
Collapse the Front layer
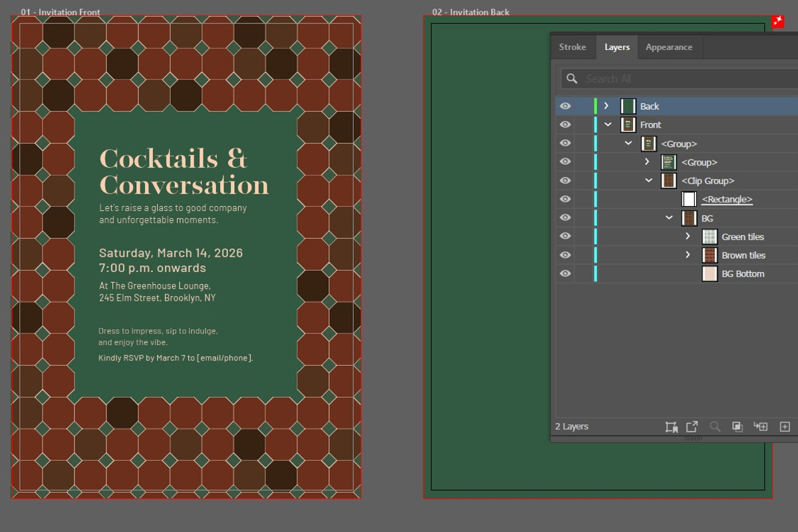pyautogui.click(x=608, y=125)
